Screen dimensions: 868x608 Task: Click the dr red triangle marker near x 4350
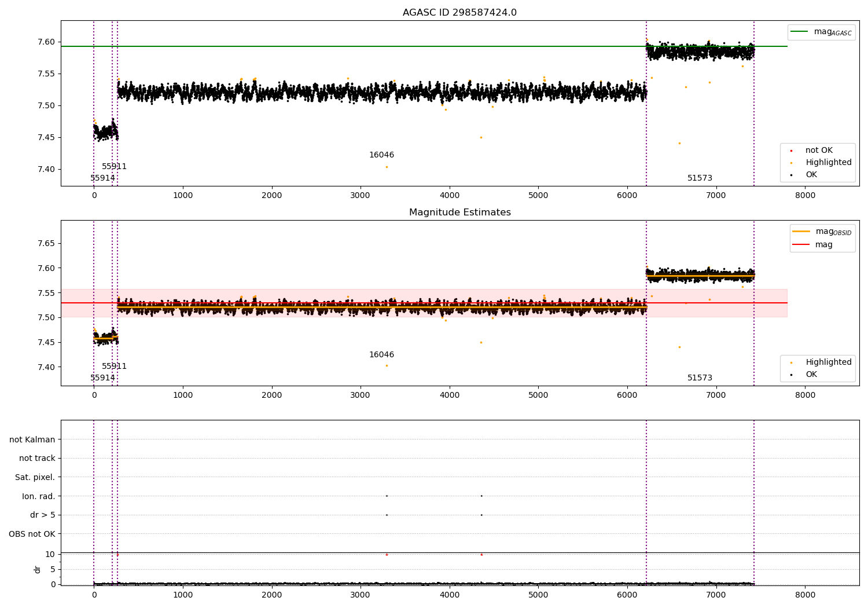pos(481,555)
